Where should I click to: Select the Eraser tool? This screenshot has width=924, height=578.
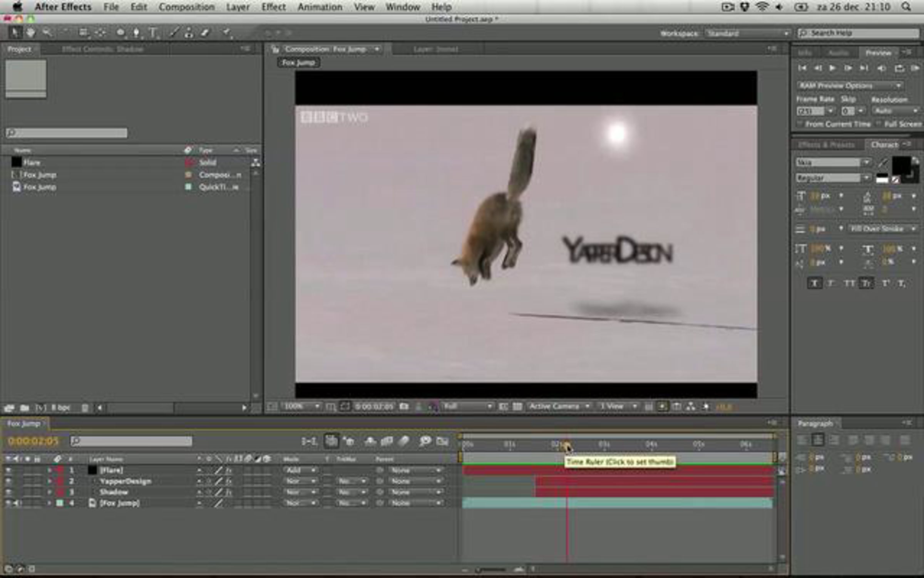205,33
